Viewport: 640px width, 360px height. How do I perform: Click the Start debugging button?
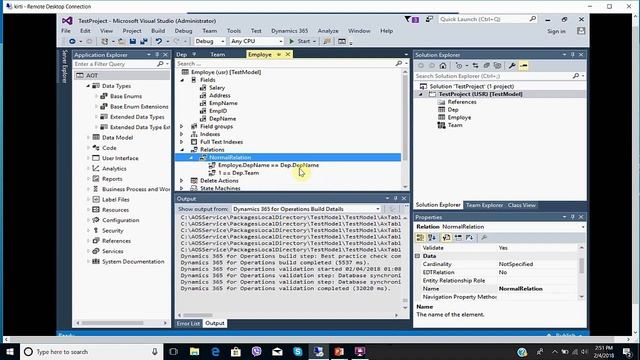(x=300, y=41)
